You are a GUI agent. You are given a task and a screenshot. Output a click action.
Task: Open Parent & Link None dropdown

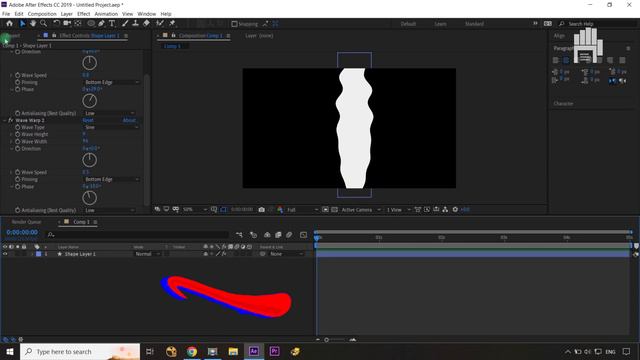287,254
